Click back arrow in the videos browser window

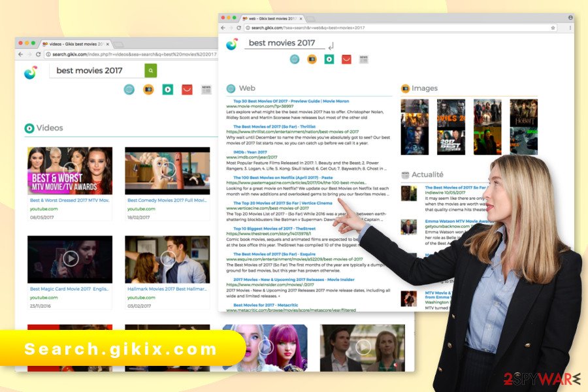pos(21,54)
